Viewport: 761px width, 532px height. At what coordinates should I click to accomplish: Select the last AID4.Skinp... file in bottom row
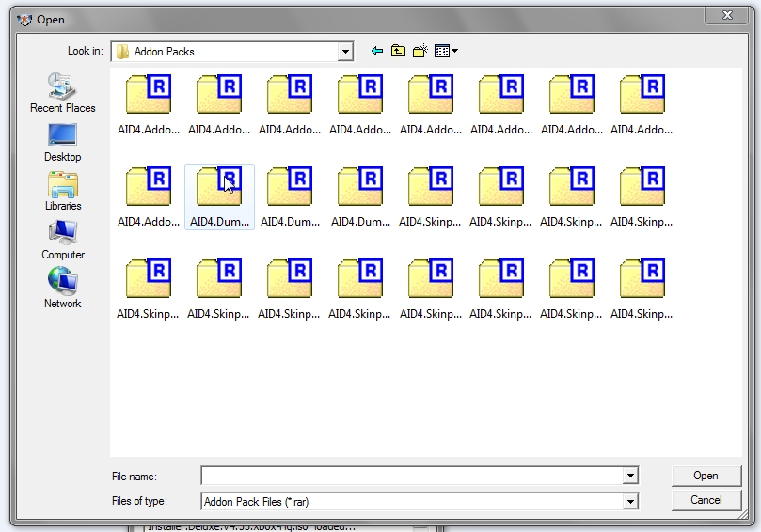(642, 288)
